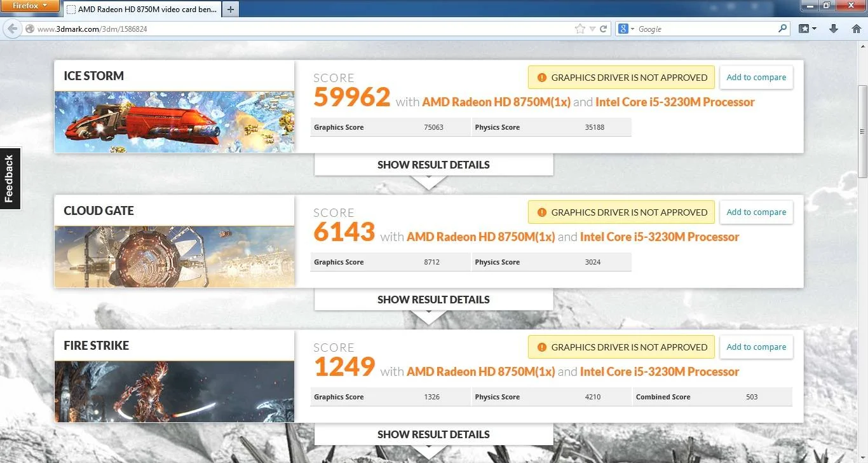Click the site identity globe icon
The image size is (868, 463).
[x=29, y=29]
